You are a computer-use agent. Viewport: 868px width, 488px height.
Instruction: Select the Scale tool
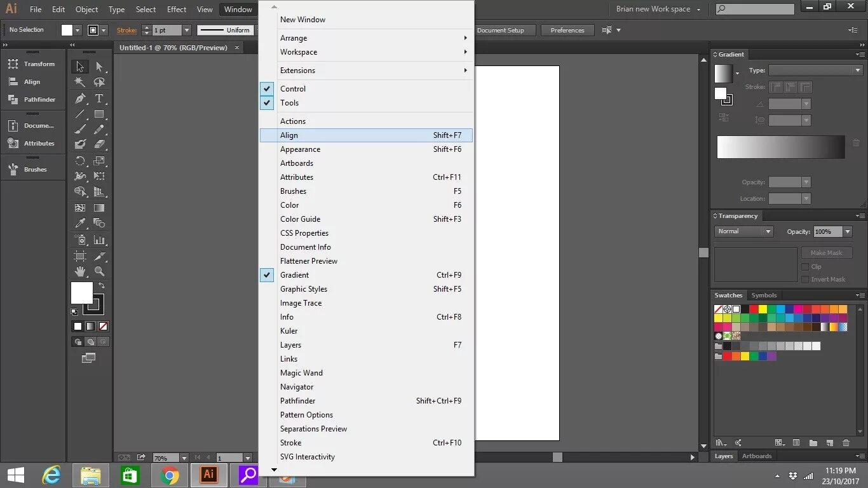(99, 161)
